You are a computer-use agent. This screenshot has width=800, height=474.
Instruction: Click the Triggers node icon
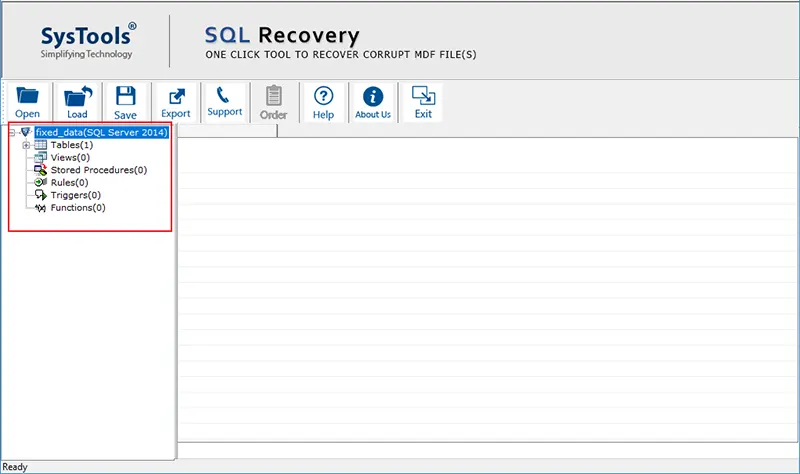40,195
